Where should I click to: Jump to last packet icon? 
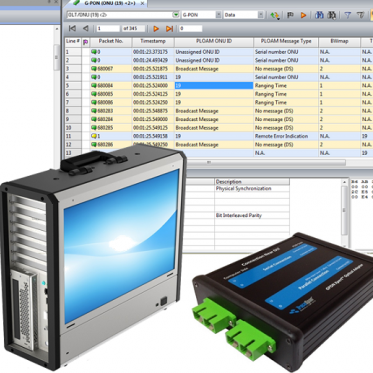169,29
